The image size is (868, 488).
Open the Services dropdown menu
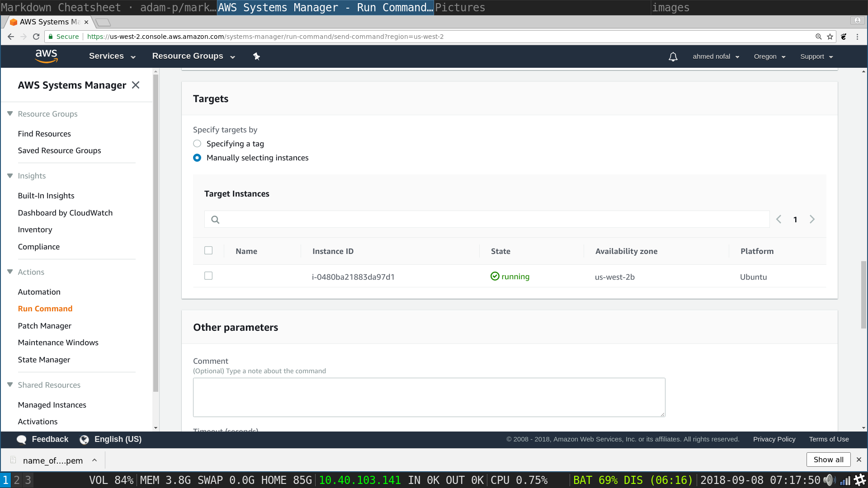(112, 56)
